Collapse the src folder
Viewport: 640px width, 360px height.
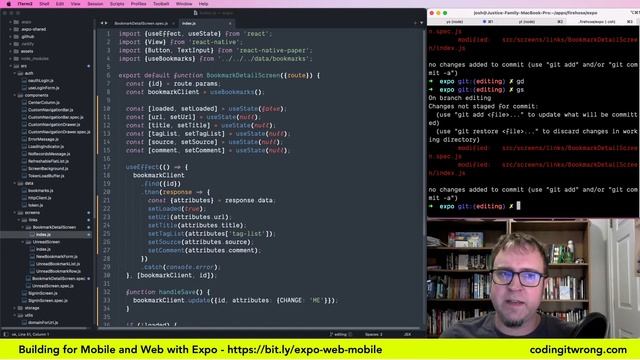click(10, 66)
